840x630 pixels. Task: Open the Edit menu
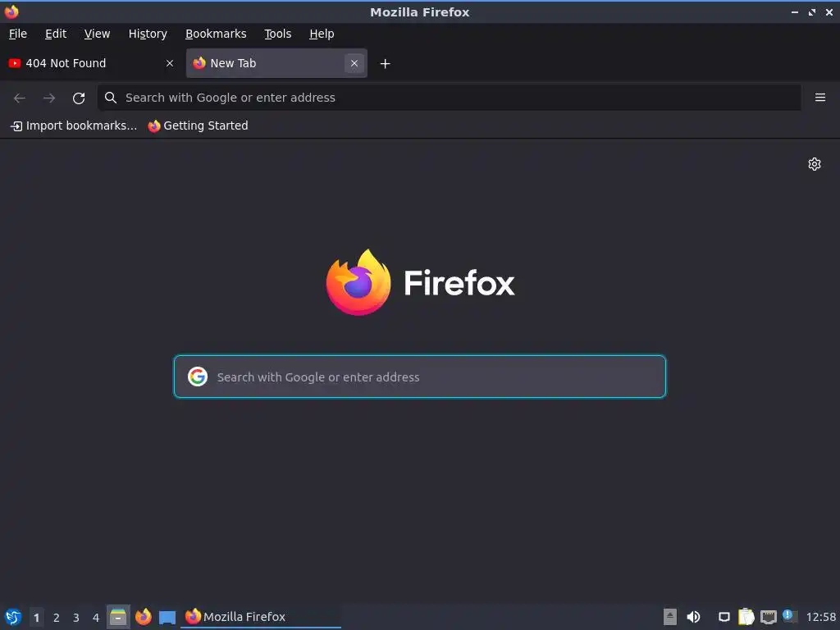(56, 34)
